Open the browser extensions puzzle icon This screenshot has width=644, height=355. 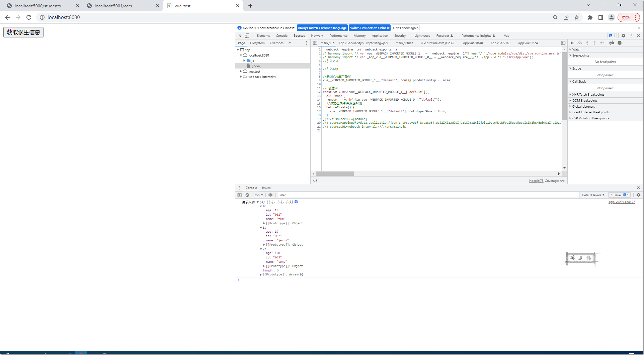(x=590, y=17)
